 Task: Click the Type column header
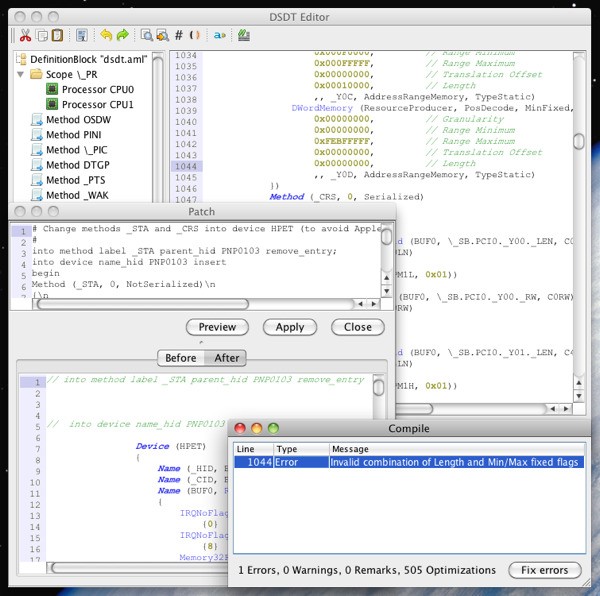click(x=301, y=449)
